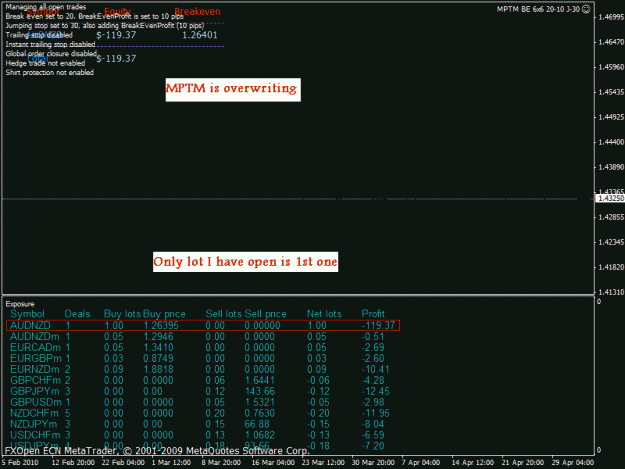Viewport: 625px width, 469px height.
Task: Click the breakeven value 1.26401
Action: (x=200, y=35)
